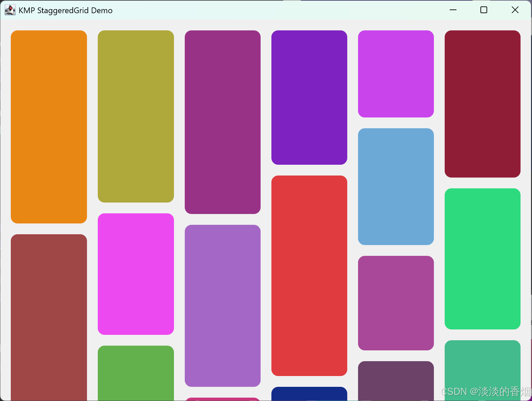Select the orange card

click(x=49, y=127)
